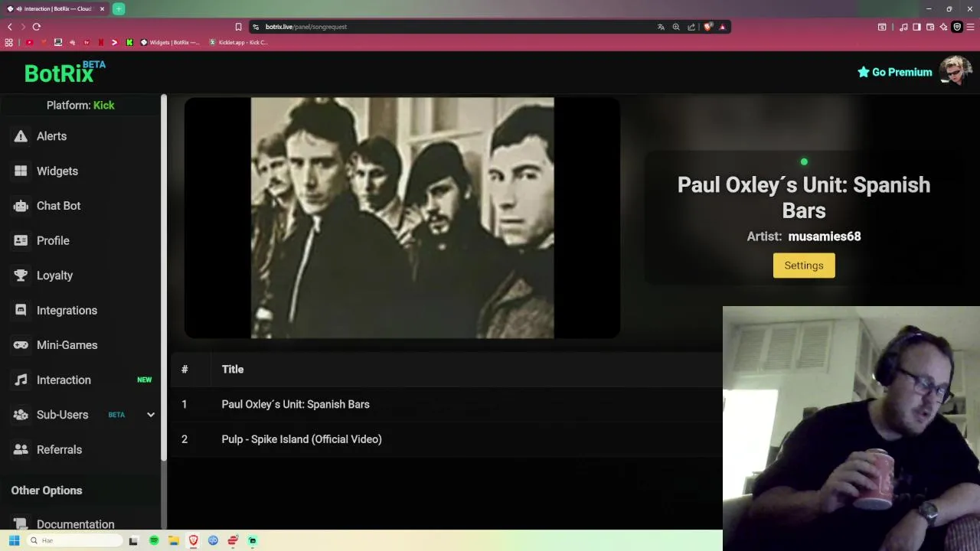Toggle the browser sidebar panel icon
The width and height of the screenshot is (980, 551).
click(916, 27)
